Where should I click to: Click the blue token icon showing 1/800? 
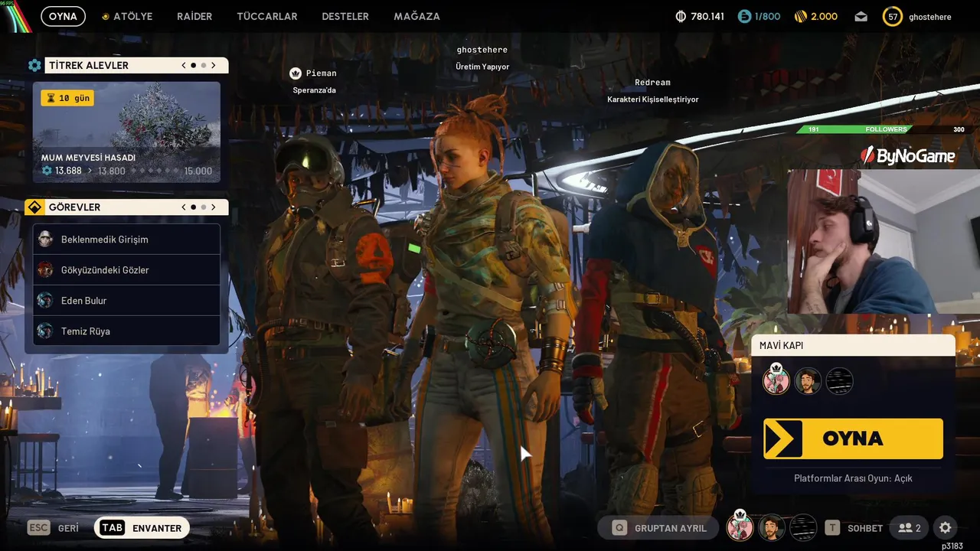(745, 16)
